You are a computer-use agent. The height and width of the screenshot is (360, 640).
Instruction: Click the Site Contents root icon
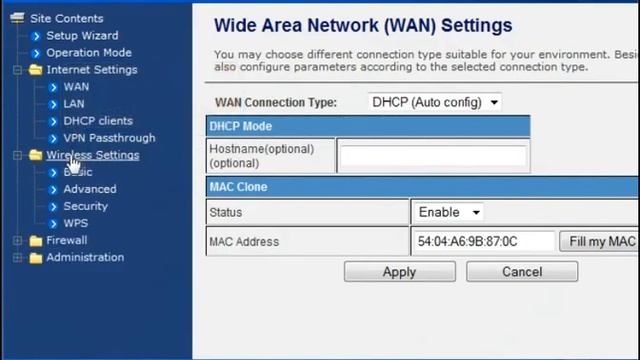pos(17,18)
